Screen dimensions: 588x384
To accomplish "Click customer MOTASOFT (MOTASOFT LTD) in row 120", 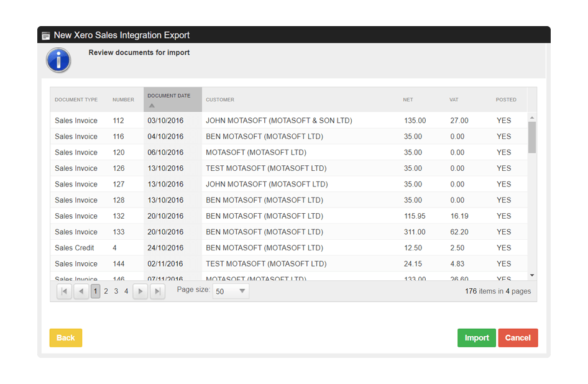I will 256,152.
